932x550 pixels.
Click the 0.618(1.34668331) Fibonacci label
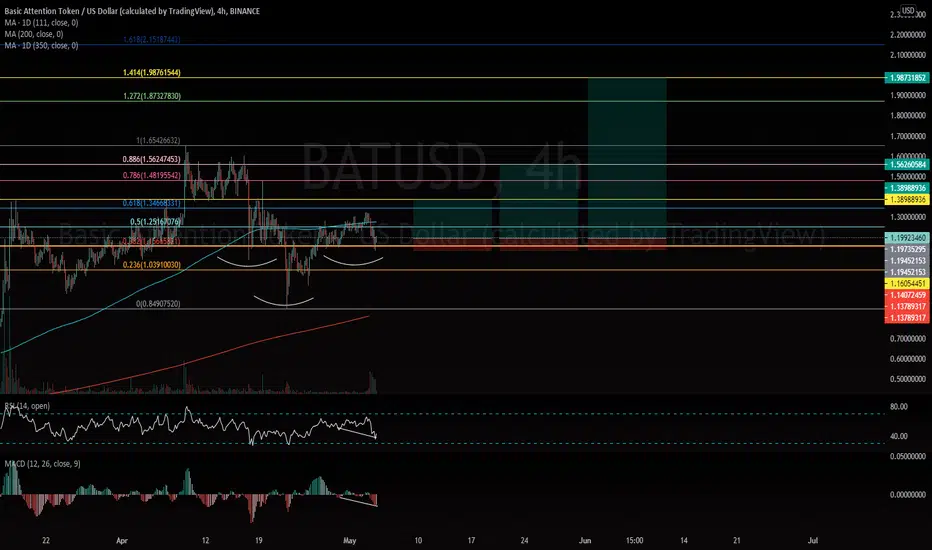(x=151, y=203)
